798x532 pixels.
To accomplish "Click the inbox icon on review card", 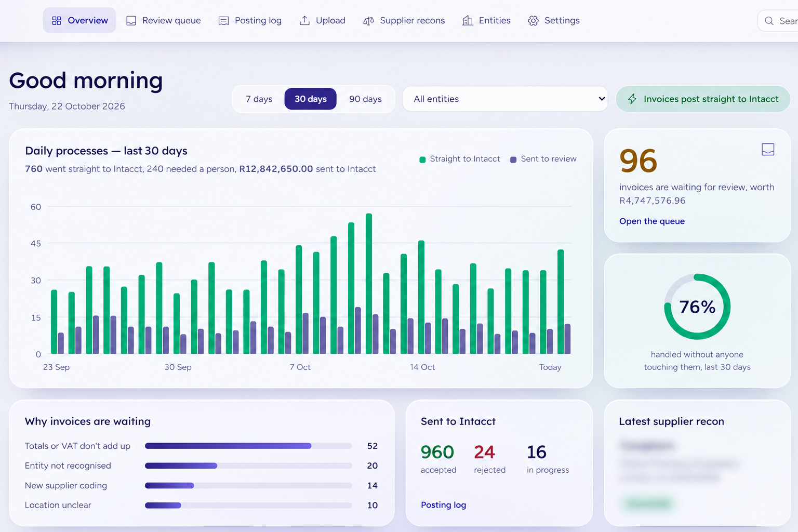I will point(768,150).
